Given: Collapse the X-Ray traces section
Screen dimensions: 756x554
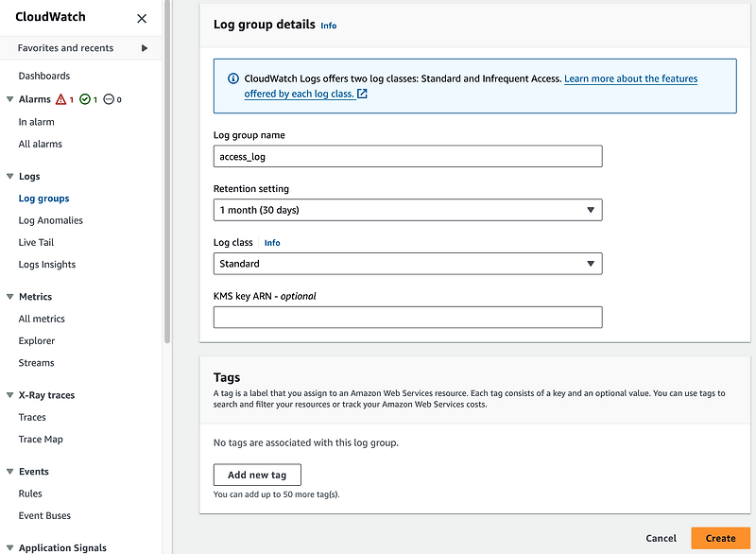Looking at the screenshot, I should (x=9, y=395).
